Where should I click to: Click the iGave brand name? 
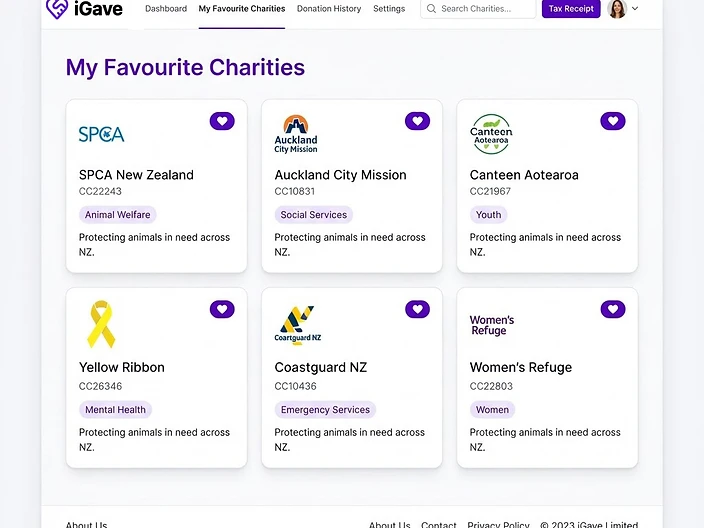(98, 9)
